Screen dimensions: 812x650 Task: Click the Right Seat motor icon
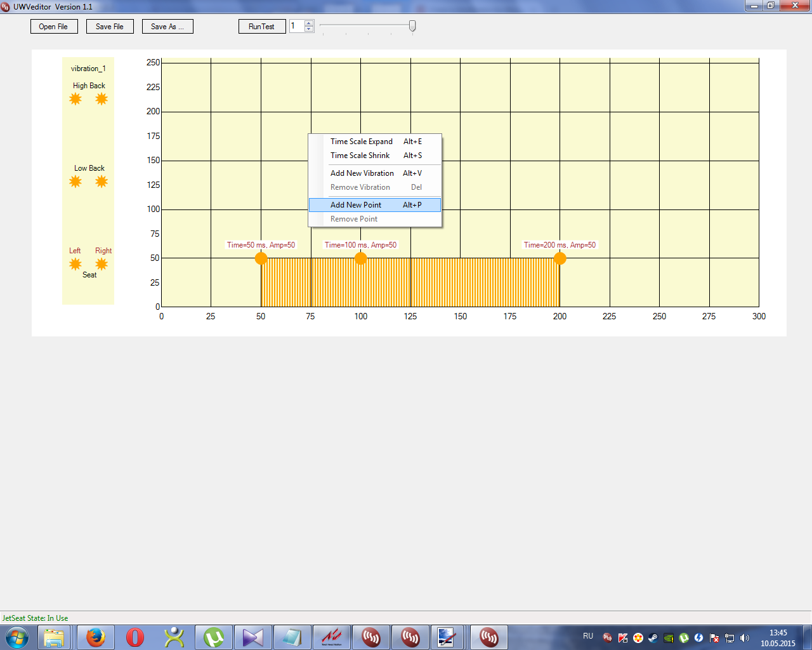101,264
